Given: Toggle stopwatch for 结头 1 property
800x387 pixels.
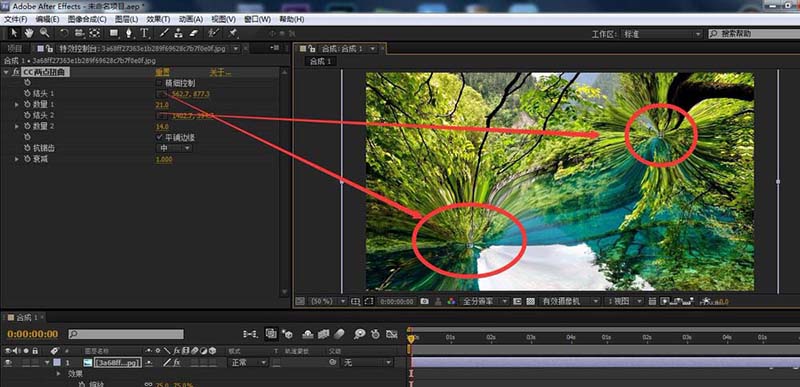Looking at the screenshot, I should 28,94.
